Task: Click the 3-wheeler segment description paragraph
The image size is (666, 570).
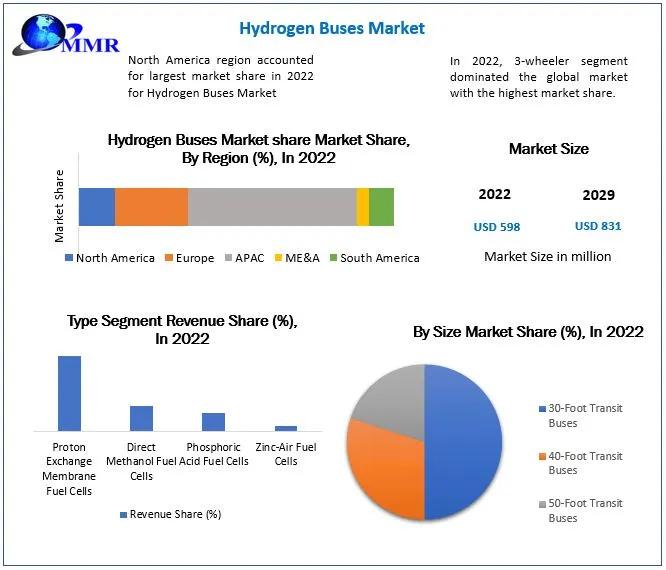Action: [x=539, y=77]
